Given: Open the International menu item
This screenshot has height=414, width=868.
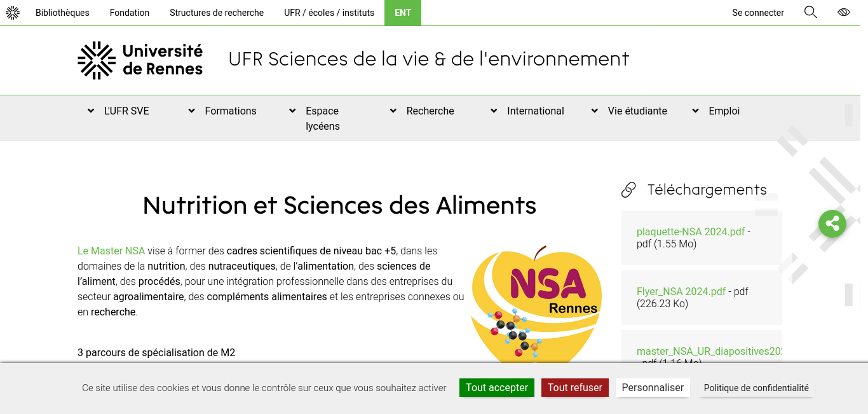Looking at the screenshot, I should [x=536, y=111].
